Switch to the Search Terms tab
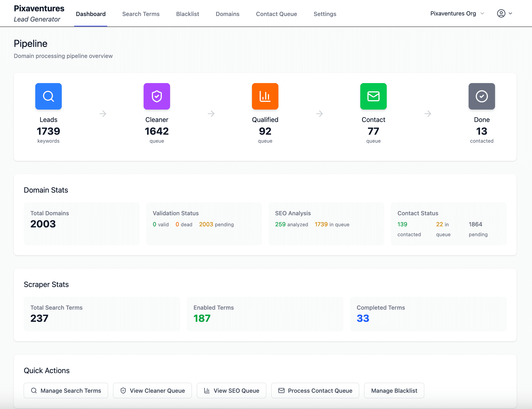The height and width of the screenshot is (409, 532). (x=141, y=14)
